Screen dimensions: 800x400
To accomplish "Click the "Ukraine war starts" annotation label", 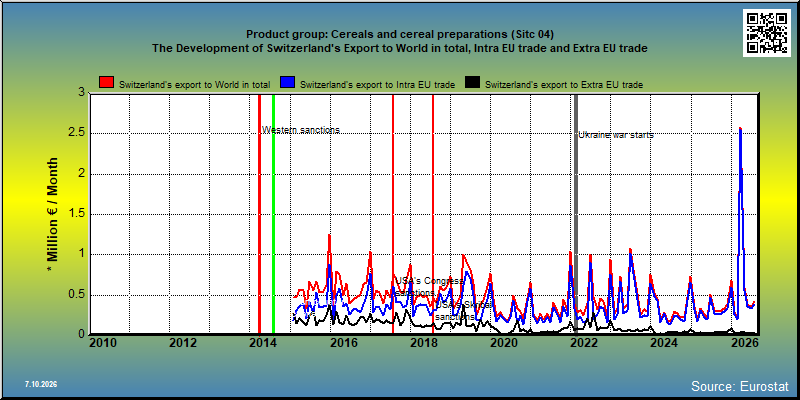I will click(x=616, y=135).
